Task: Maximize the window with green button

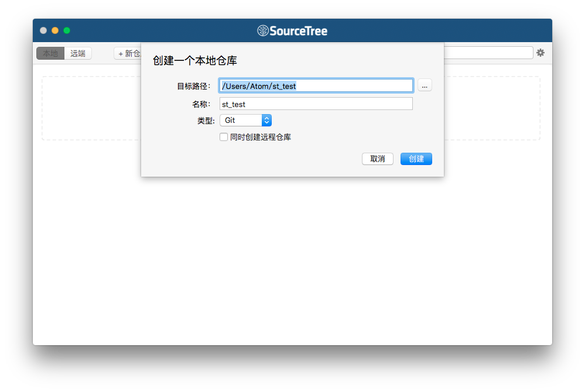Action: (67, 30)
